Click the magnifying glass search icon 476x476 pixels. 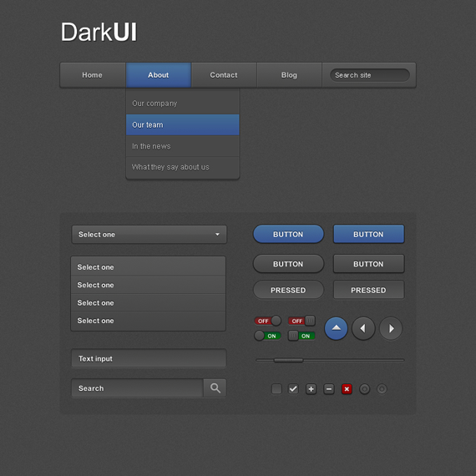pos(215,388)
